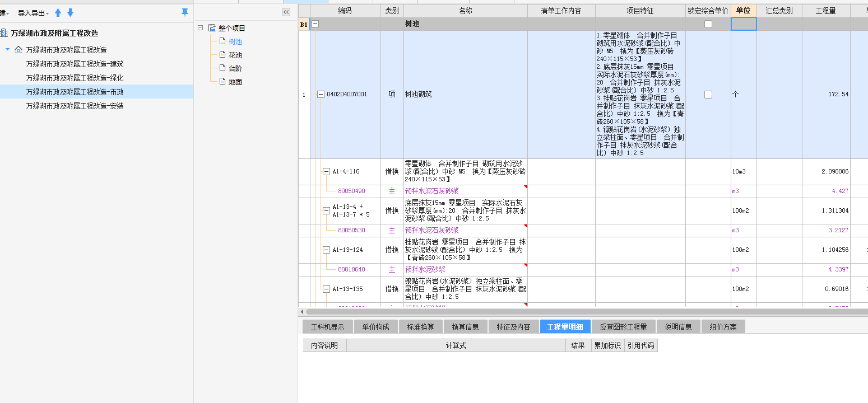Click the document icon next to 树池
Viewport: 868px width, 403px height.
pos(222,41)
